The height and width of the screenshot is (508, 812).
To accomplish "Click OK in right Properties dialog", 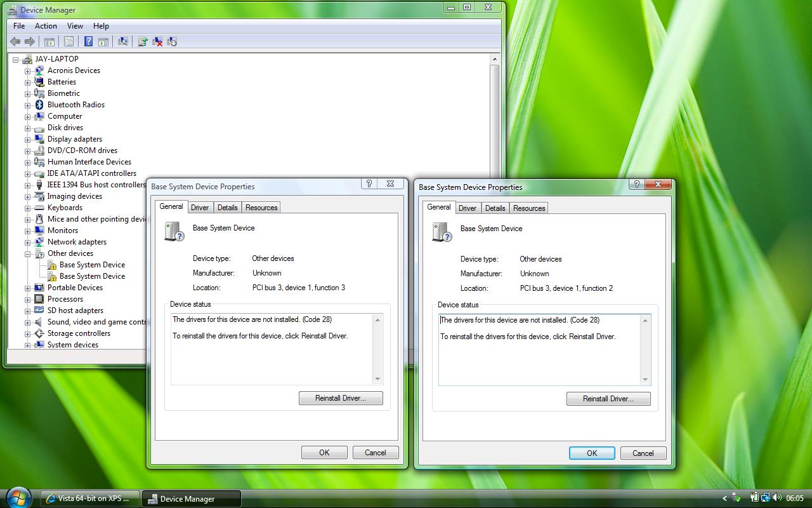I will pyautogui.click(x=592, y=453).
